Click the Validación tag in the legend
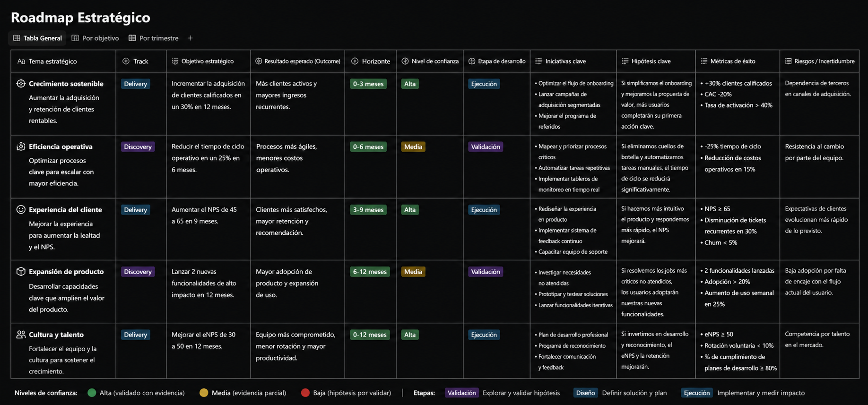 click(x=462, y=393)
